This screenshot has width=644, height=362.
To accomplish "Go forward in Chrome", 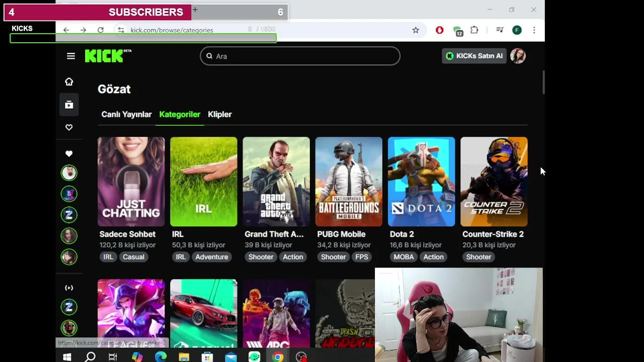I will (83, 30).
